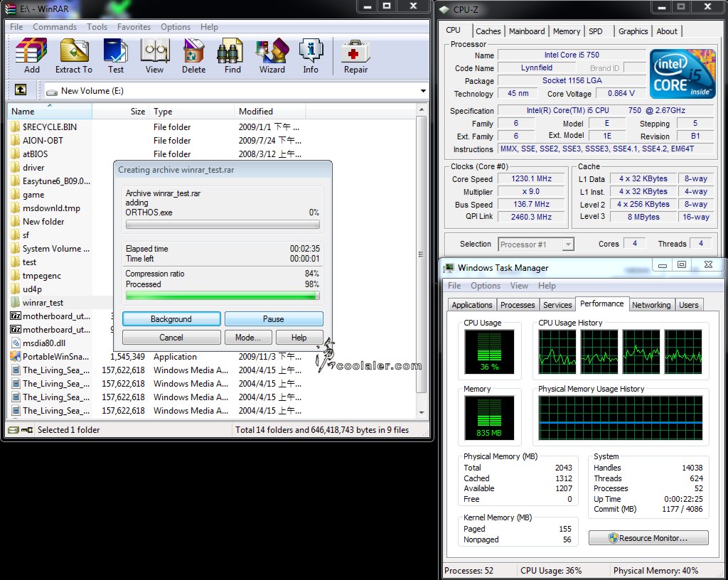Open the Caches tab in CPU-Z
The image size is (728, 580).
(488, 31)
